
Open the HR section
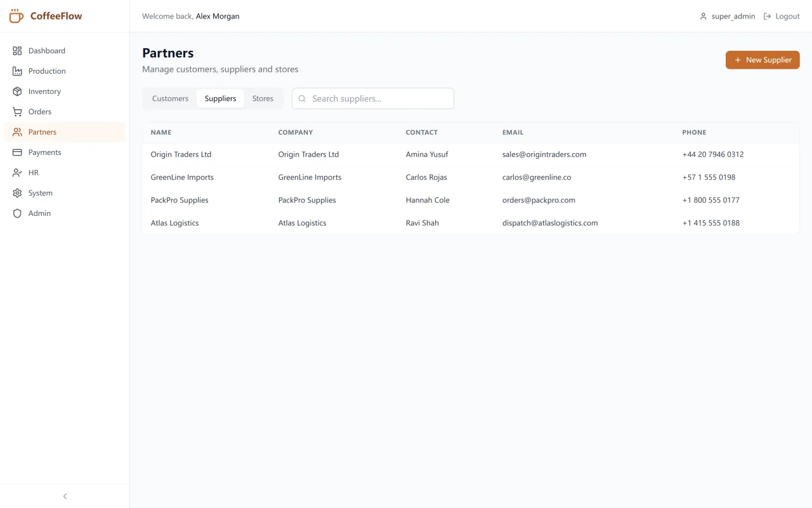click(65, 173)
